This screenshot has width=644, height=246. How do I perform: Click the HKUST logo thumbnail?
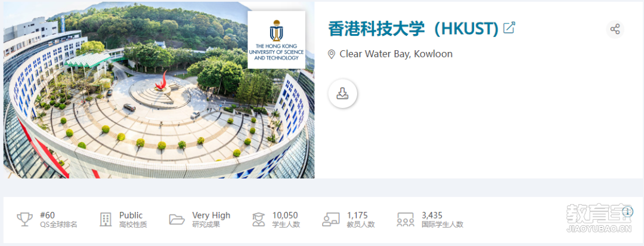(x=277, y=39)
